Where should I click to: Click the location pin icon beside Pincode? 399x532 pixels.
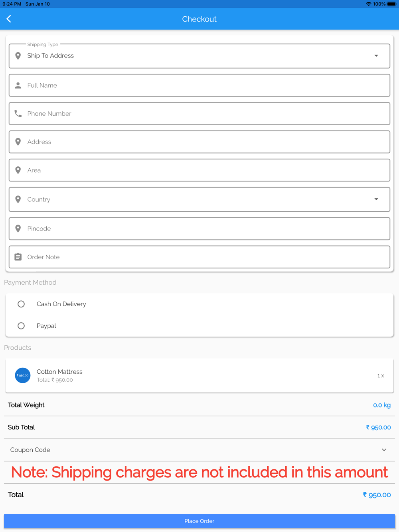pyautogui.click(x=18, y=229)
